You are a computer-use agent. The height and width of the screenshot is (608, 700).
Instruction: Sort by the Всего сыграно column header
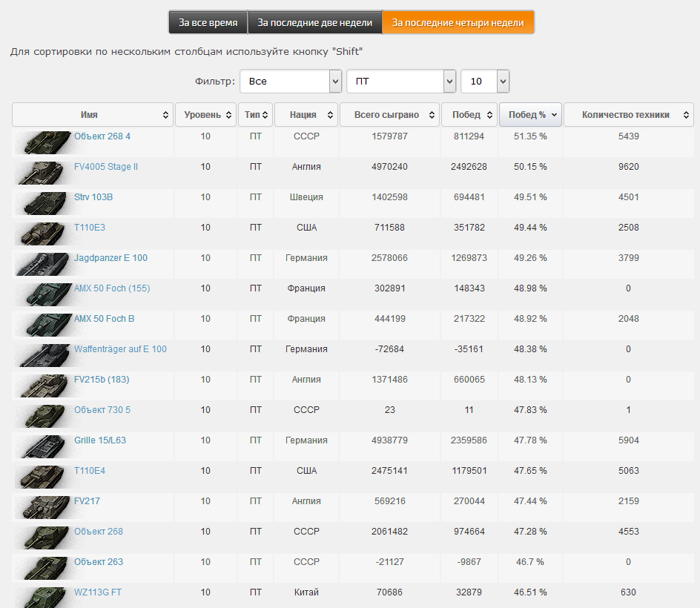389,115
